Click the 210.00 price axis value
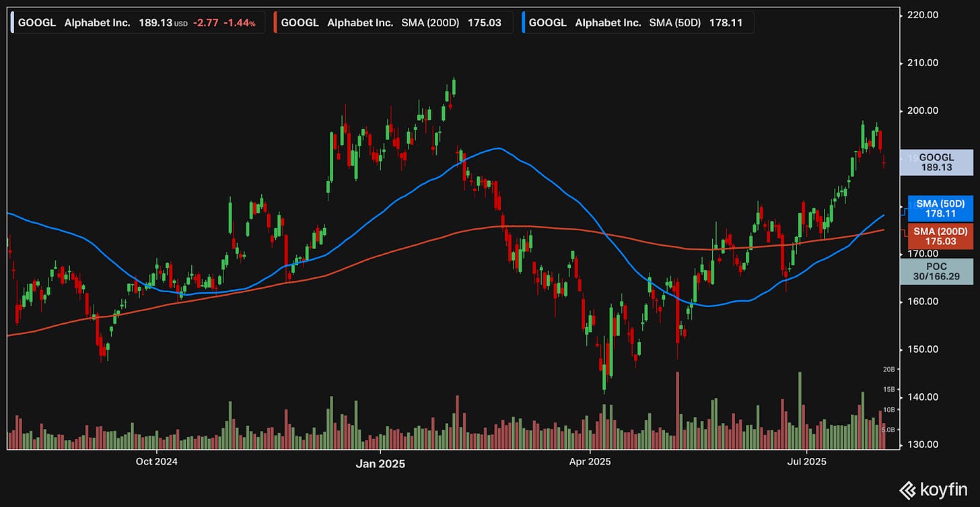This screenshot has width=980, height=507. click(x=923, y=63)
